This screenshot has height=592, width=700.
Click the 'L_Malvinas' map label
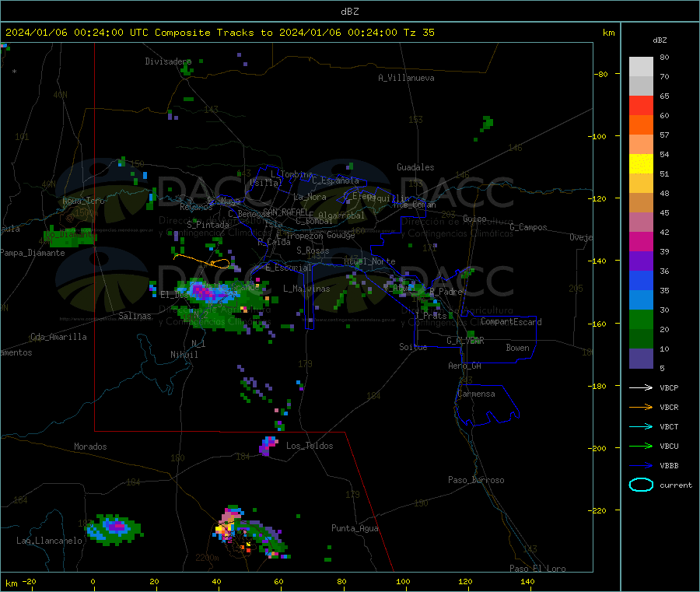point(306,289)
